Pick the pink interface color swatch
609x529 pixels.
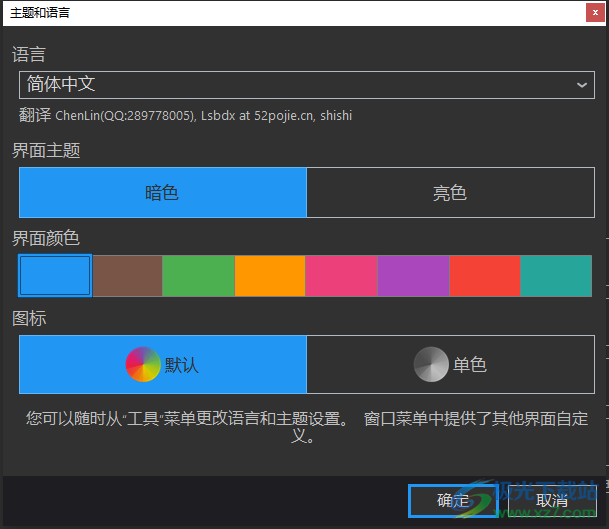[x=341, y=276]
